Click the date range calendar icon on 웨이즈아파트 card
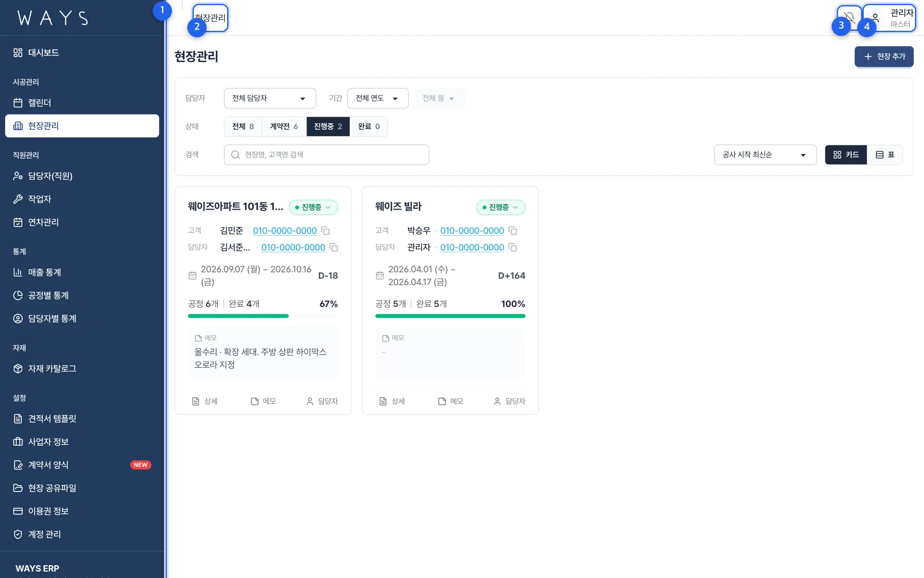The image size is (924, 578). [x=192, y=275]
